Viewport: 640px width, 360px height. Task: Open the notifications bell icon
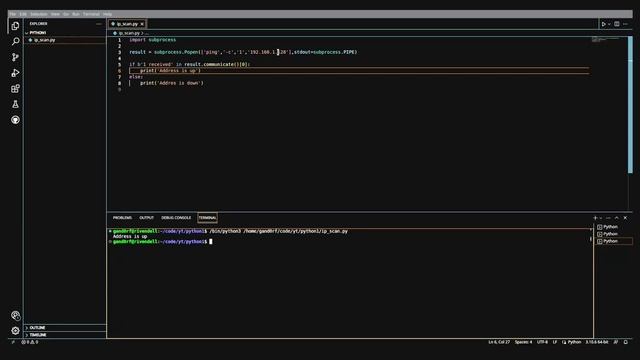coord(625,342)
